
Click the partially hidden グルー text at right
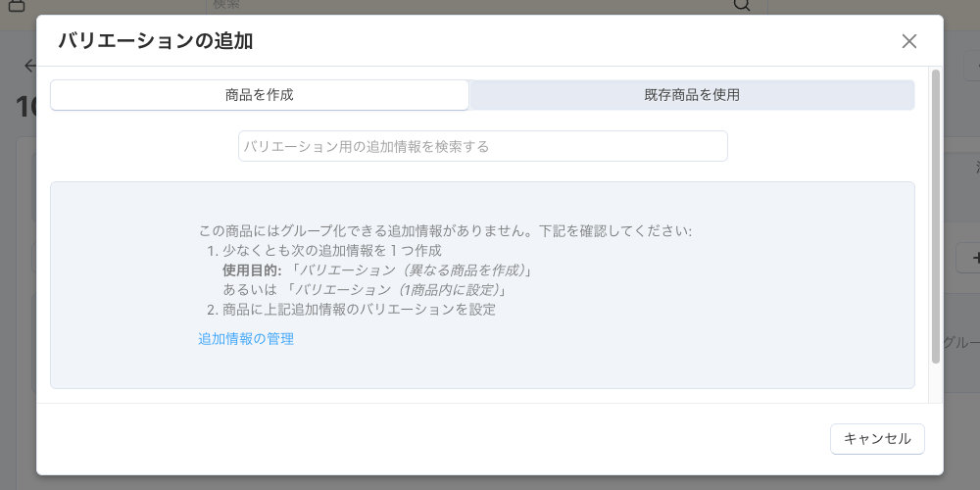[960, 342]
